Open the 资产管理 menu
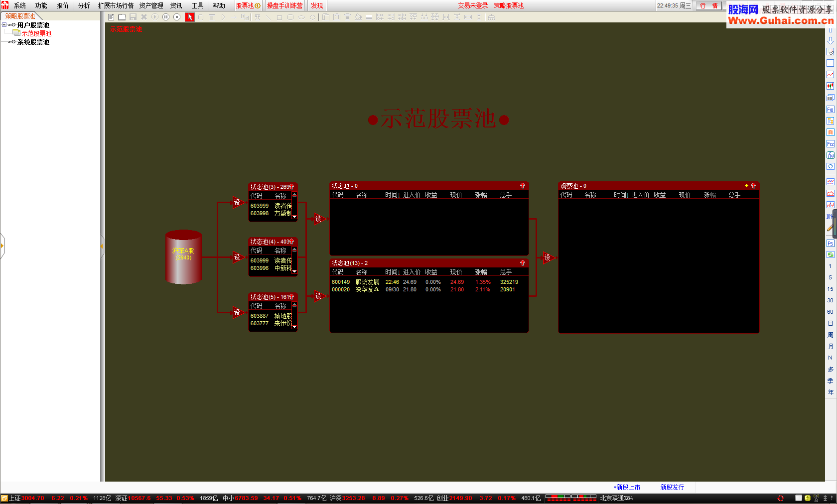 tap(151, 5)
